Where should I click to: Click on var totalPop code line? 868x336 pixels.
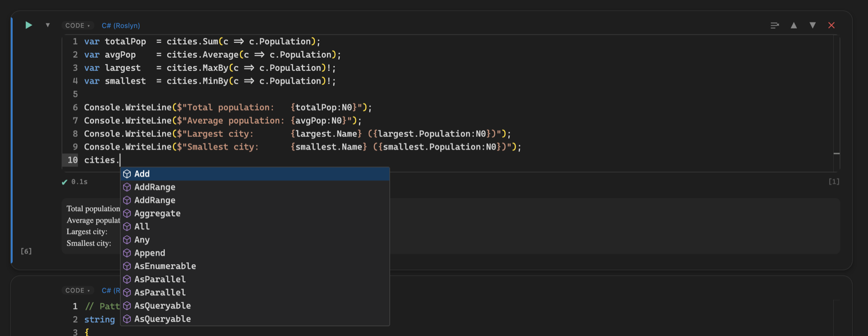202,41
